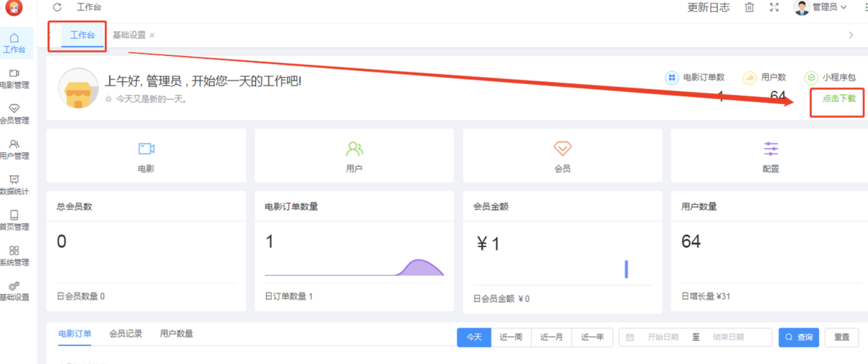868x364 pixels.
Task: Open the 基础设置 tab near the top
Action: [x=129, y=35]
